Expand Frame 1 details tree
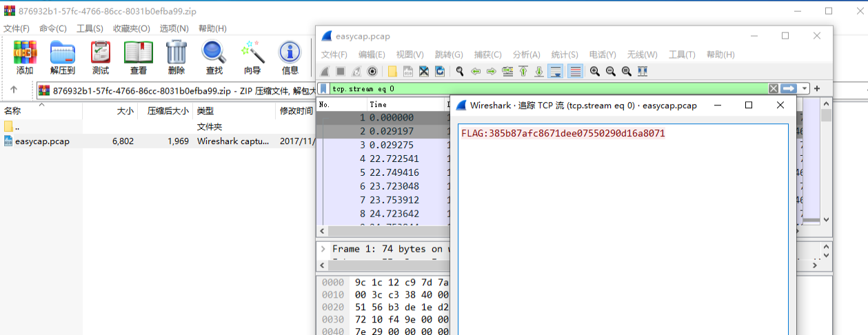868x335 pixels. tap(322, 249)
